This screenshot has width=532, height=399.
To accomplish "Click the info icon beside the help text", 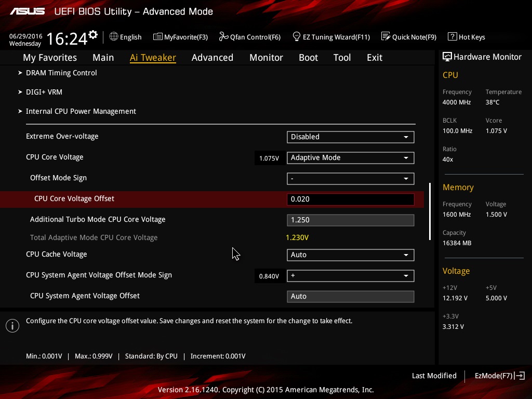I will click(x=12, y=326).
